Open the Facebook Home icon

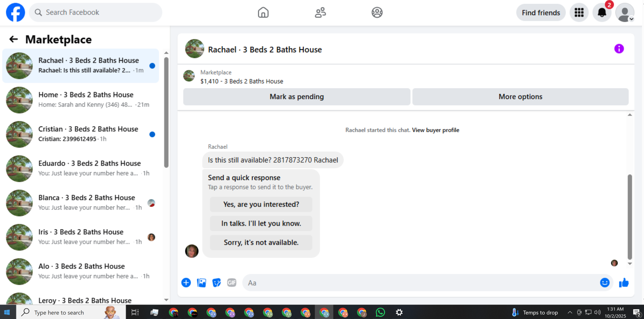coord(263,12)
